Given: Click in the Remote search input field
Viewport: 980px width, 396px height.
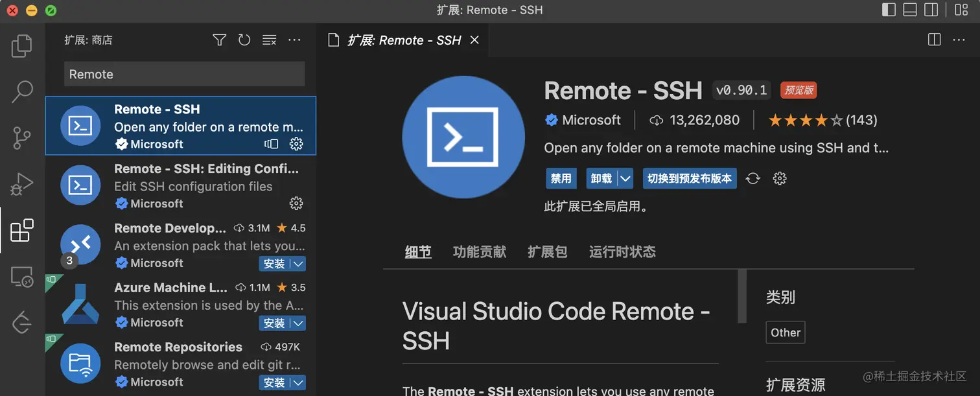Looking at the screenshot, I should pos(183,74).
